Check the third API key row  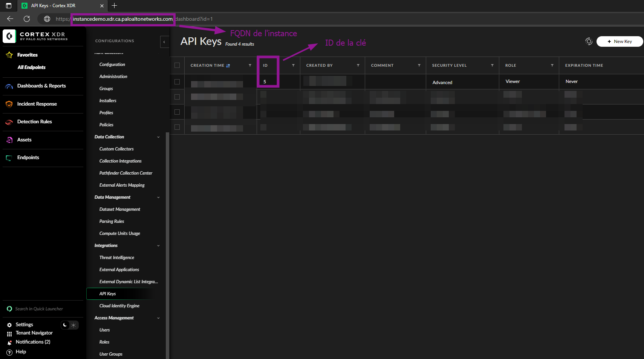(x=177, y=112)
